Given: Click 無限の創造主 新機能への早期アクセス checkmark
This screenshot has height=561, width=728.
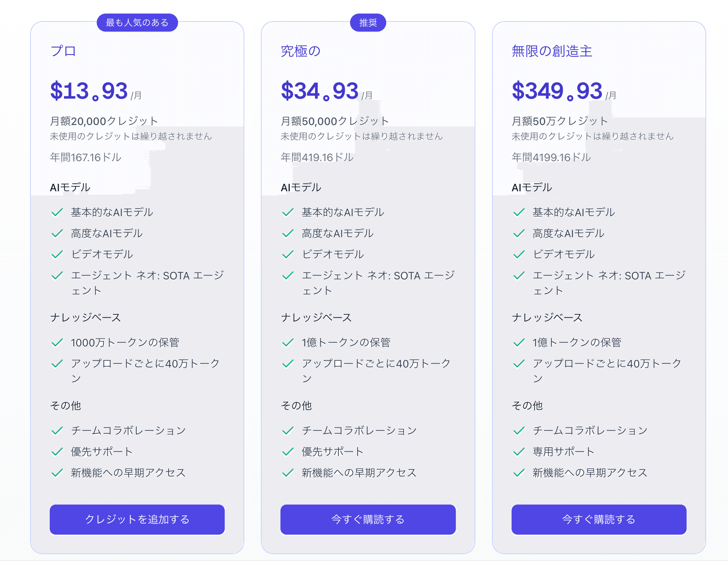Looking at the screenshot, I should 519,473.
